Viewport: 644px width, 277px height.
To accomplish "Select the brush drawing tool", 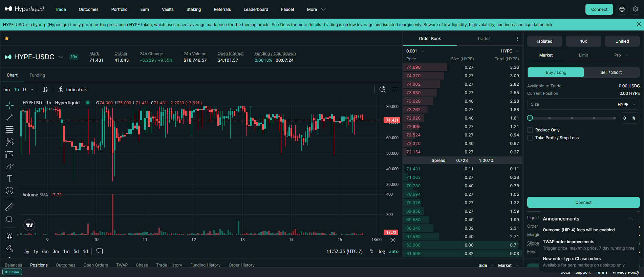I will [9, 167].
